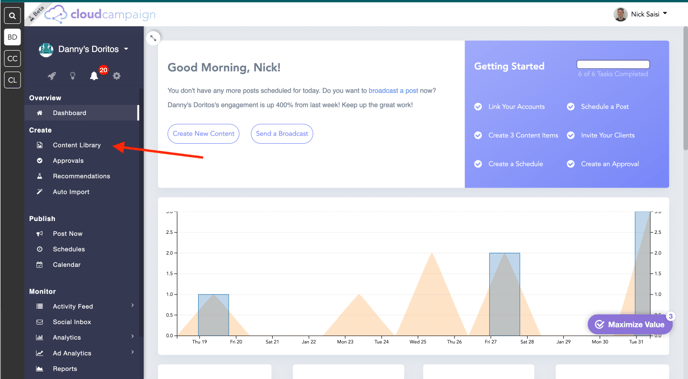Open Content Library menu item

(x=77, y=145)
